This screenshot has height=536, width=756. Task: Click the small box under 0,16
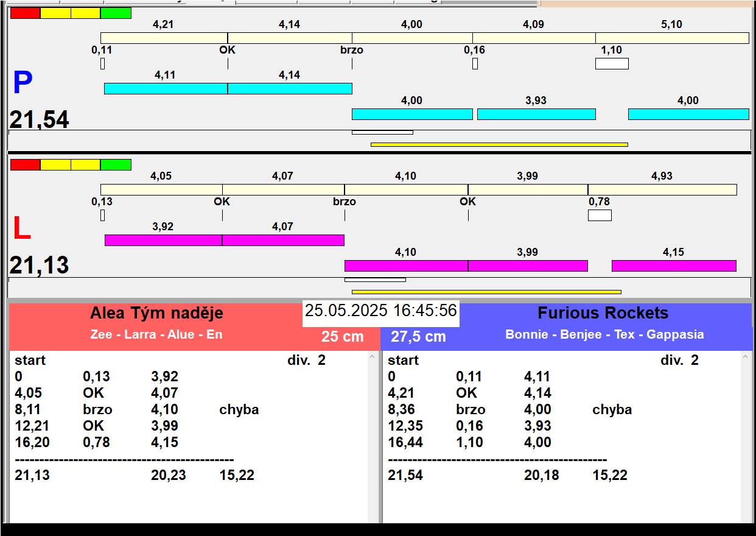475,63
